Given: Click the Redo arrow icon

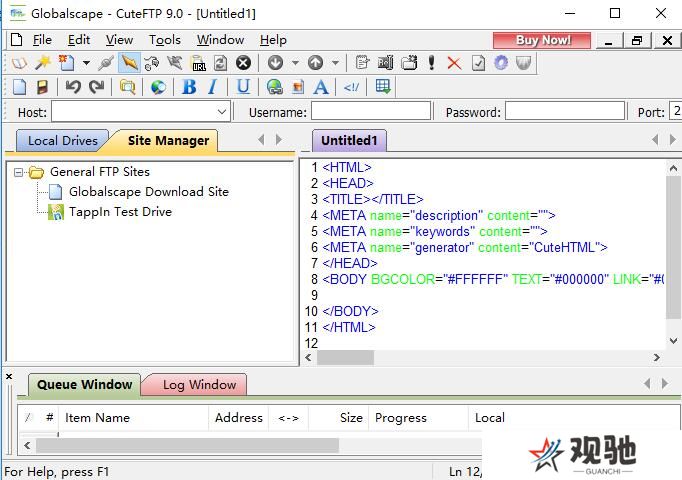Looking at the screenshot, I should [96, 87].
